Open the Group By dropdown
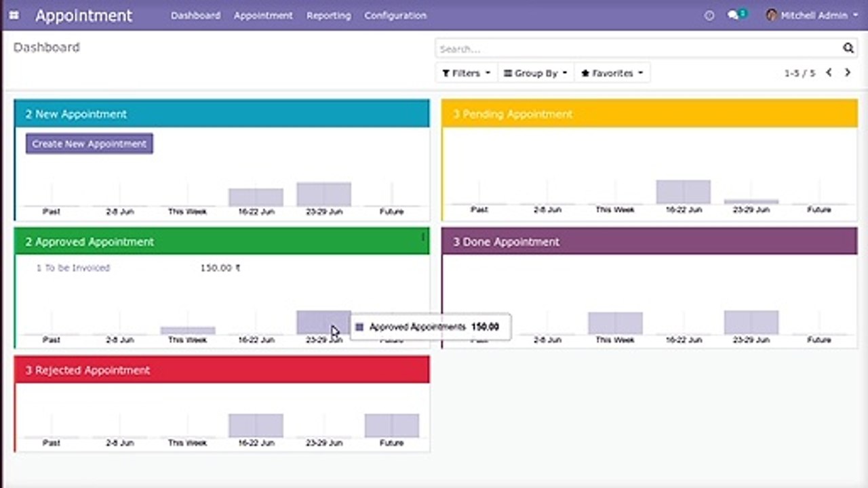868x488 pixels. point(536,73)
